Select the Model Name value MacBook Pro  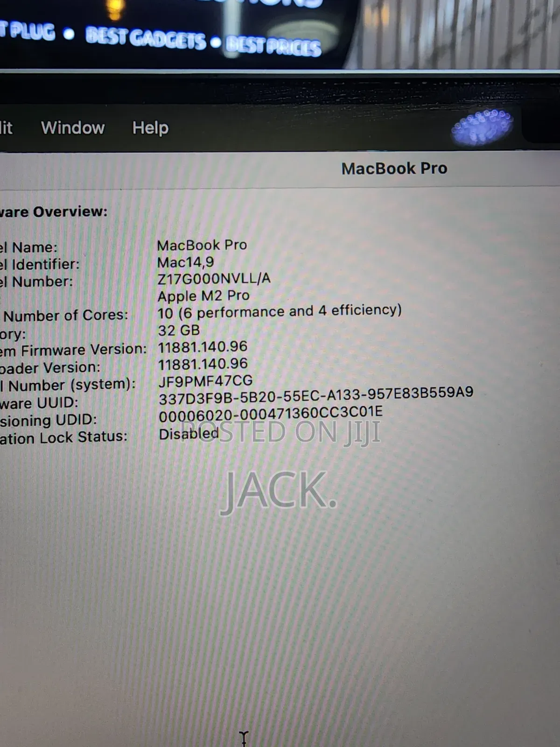pos(202,245)
